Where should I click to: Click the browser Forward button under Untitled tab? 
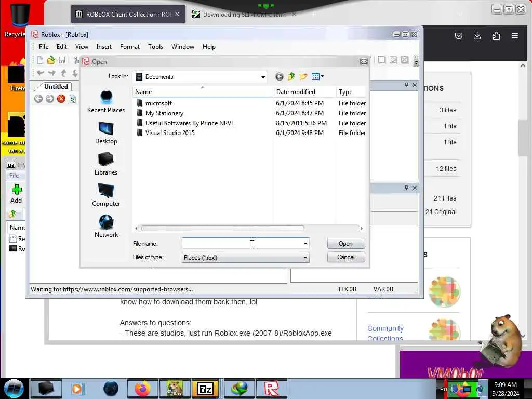[x=50, y=99]
